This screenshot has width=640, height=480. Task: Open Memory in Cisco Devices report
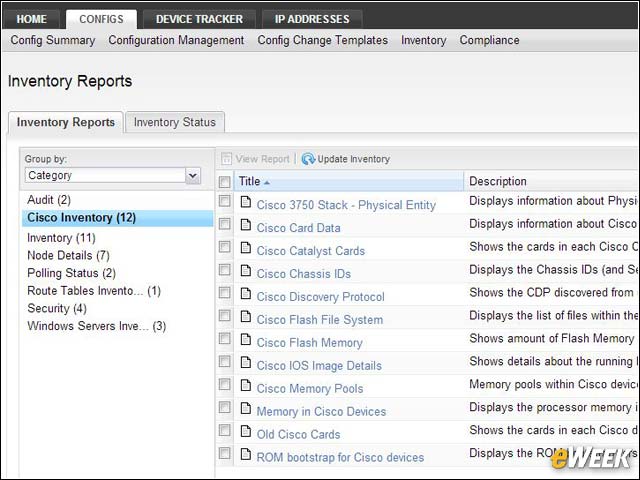pos(321,411)
